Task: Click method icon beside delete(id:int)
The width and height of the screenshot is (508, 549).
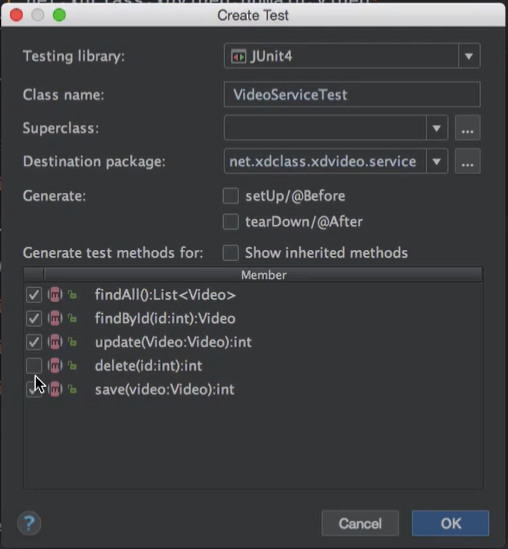Action: [55, 366]
